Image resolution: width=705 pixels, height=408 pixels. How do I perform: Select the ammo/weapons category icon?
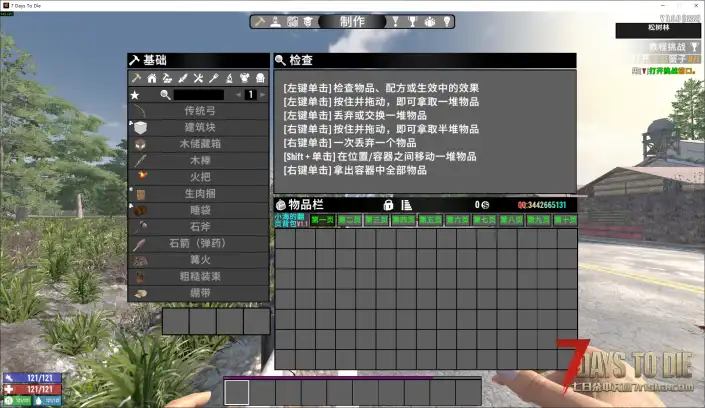183,78
